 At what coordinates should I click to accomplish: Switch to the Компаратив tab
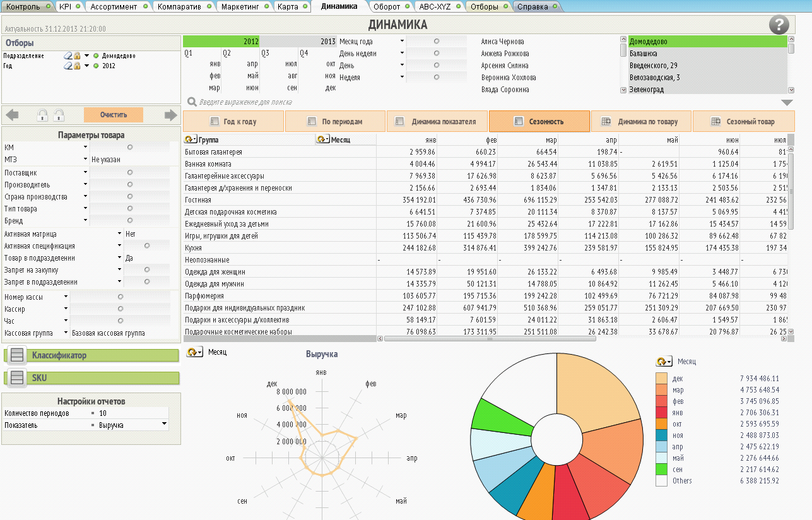pos(184,6)
